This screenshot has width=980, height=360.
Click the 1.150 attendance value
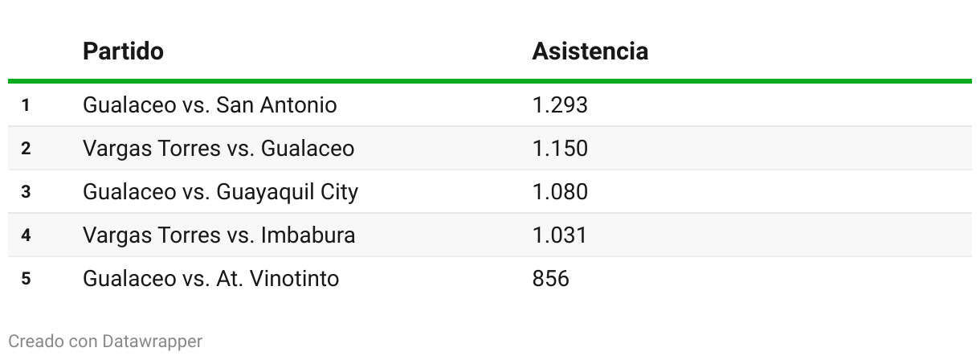560,149
